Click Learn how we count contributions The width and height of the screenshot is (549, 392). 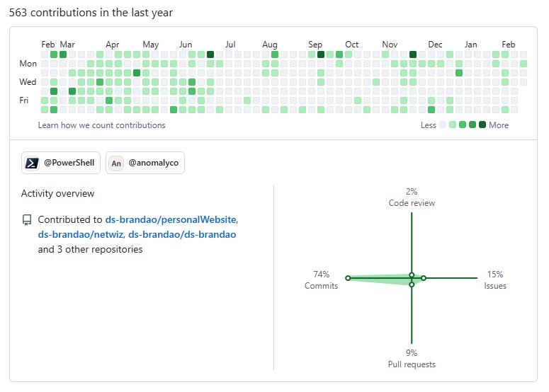point(101,125)
